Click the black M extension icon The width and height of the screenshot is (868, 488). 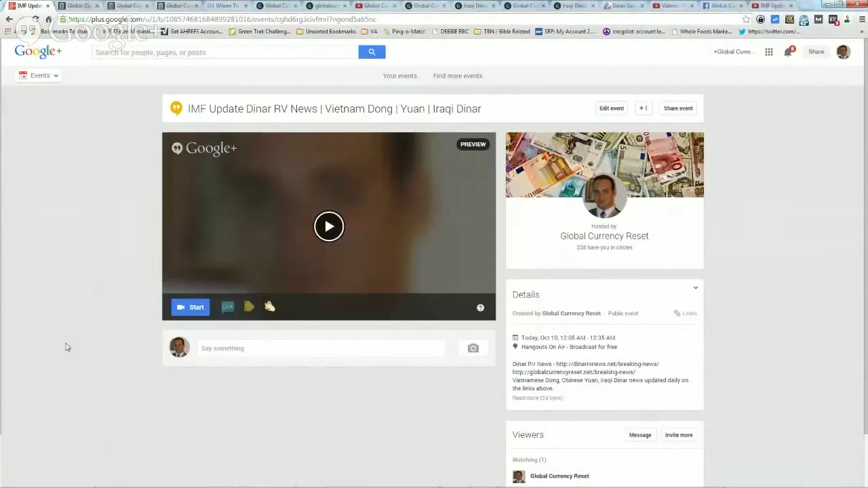[818, 20]
